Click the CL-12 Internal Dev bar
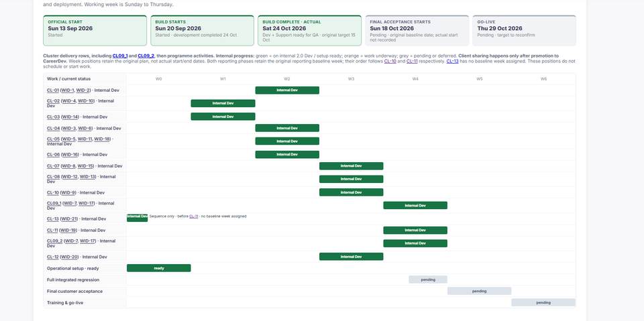 point(351,257)
